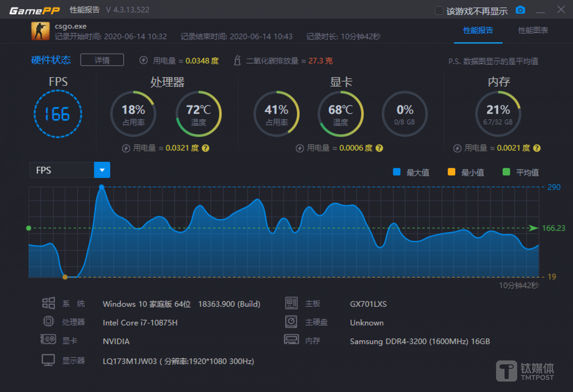This screenshot has width=573, height=392.
Task: Click the GPU power usage help icon
Action: (380, 148)
